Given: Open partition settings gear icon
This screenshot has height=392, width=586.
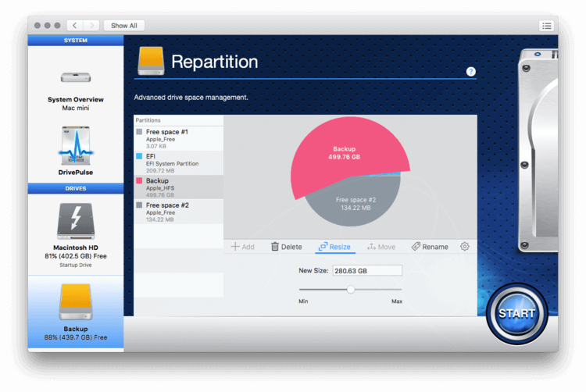Looking at the screenshot, I should point(465,247).
